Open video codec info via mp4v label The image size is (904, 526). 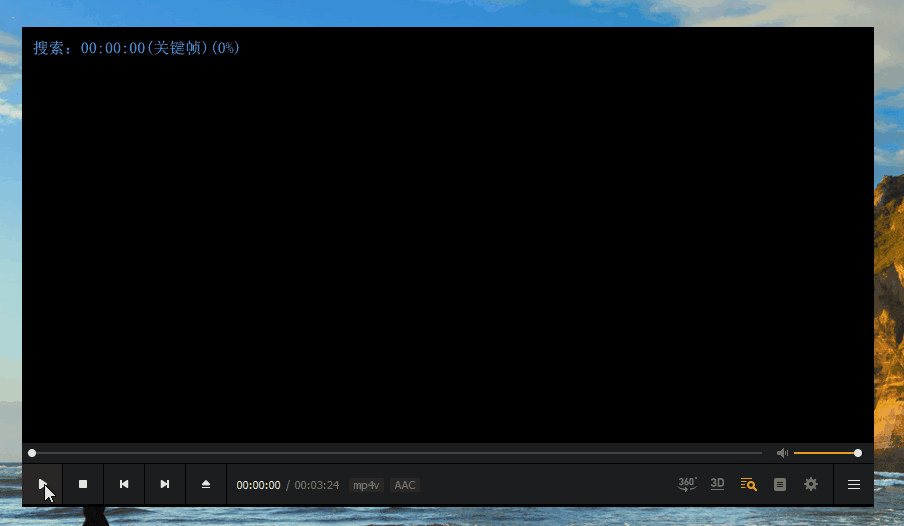click(366, 485)
